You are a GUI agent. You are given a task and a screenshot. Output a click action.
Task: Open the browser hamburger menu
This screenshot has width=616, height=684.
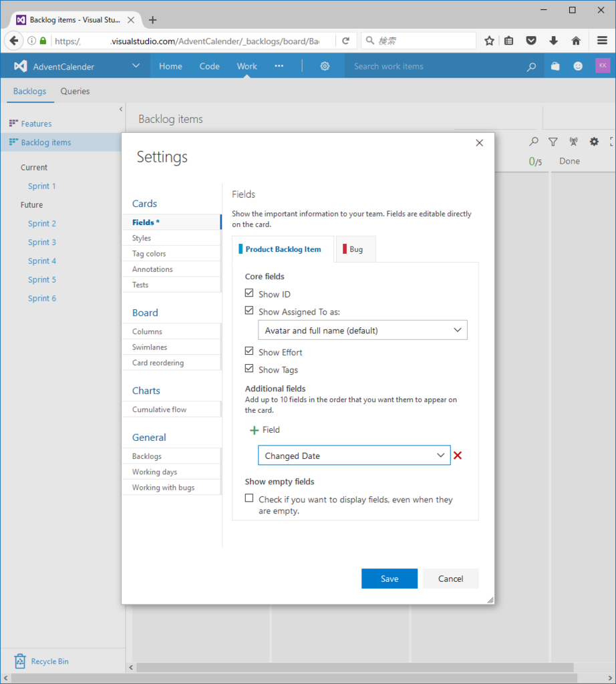[602, 41]
